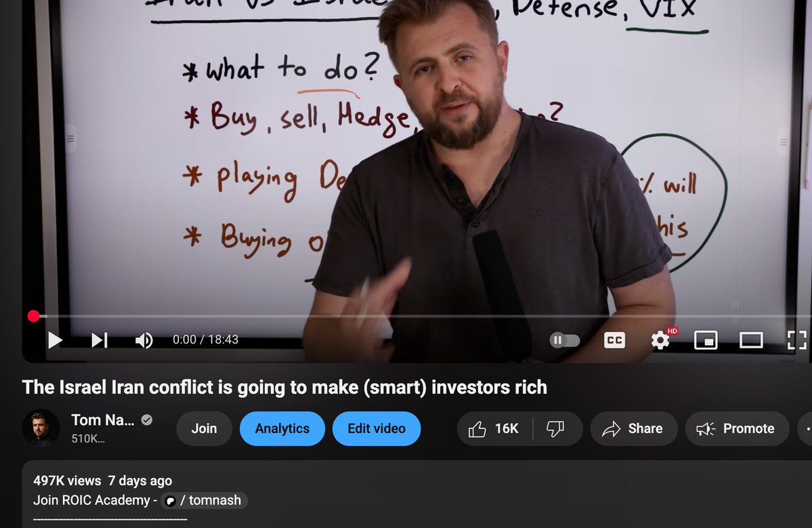Switch to theater mode
Screen dimensions: 812x528
[752, 340]
